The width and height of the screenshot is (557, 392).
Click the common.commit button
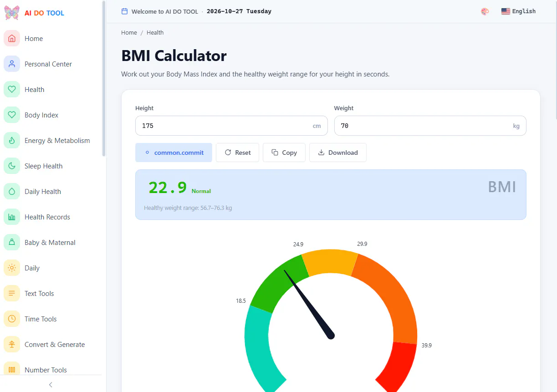174,153
